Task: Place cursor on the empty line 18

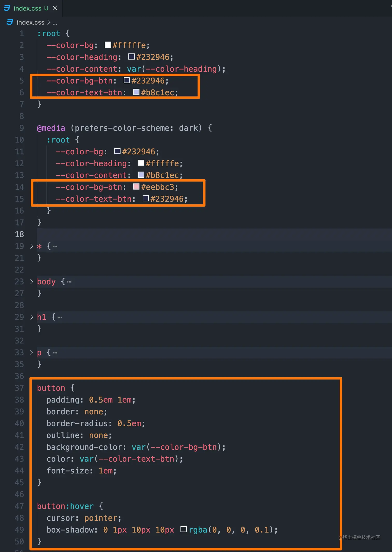Action: point(214,234)
